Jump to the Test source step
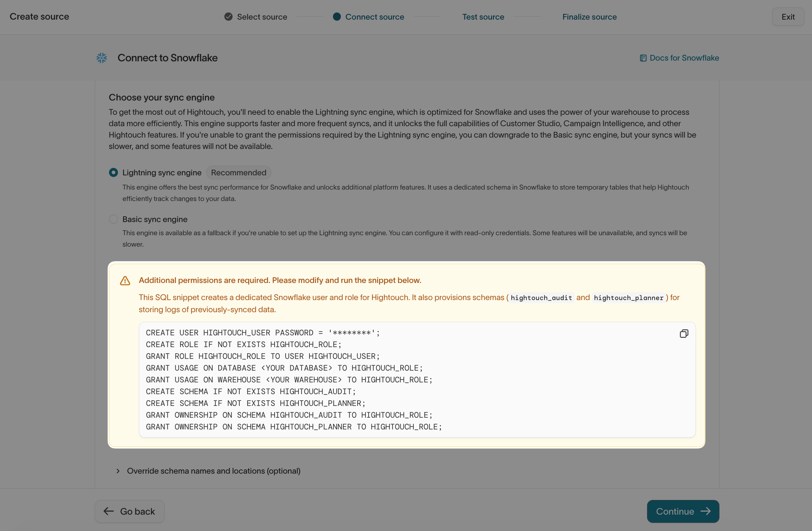812x531 pixels. coord(483,17)
